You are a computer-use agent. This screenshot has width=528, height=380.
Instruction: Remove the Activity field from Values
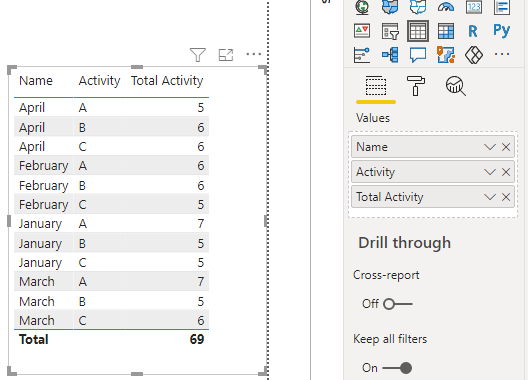506,172
